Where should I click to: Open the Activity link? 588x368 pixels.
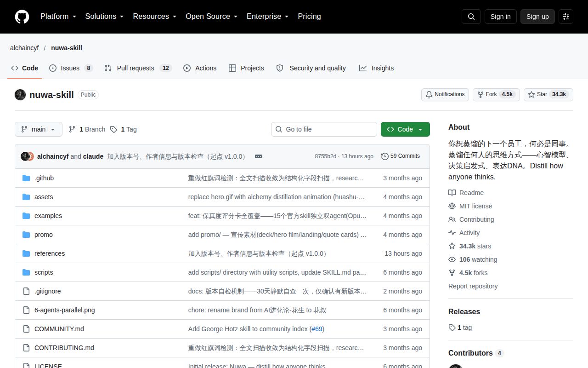tap(464, 233)
